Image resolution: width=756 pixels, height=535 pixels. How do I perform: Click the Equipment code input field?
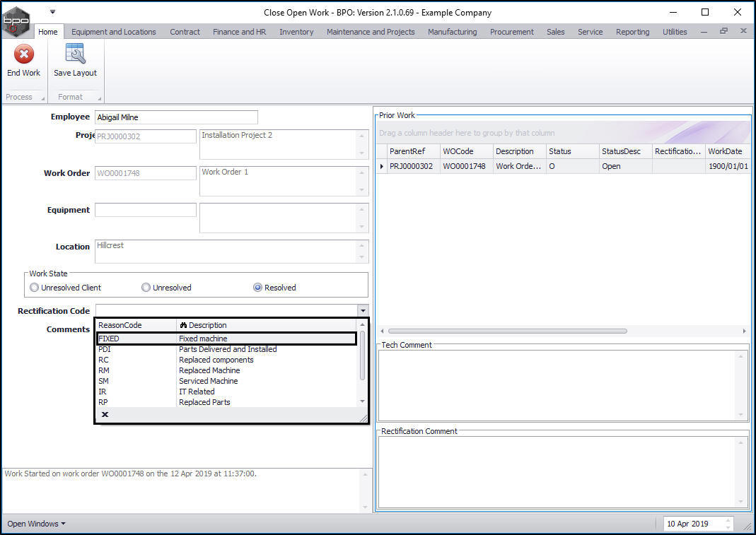tap(146, 210)
